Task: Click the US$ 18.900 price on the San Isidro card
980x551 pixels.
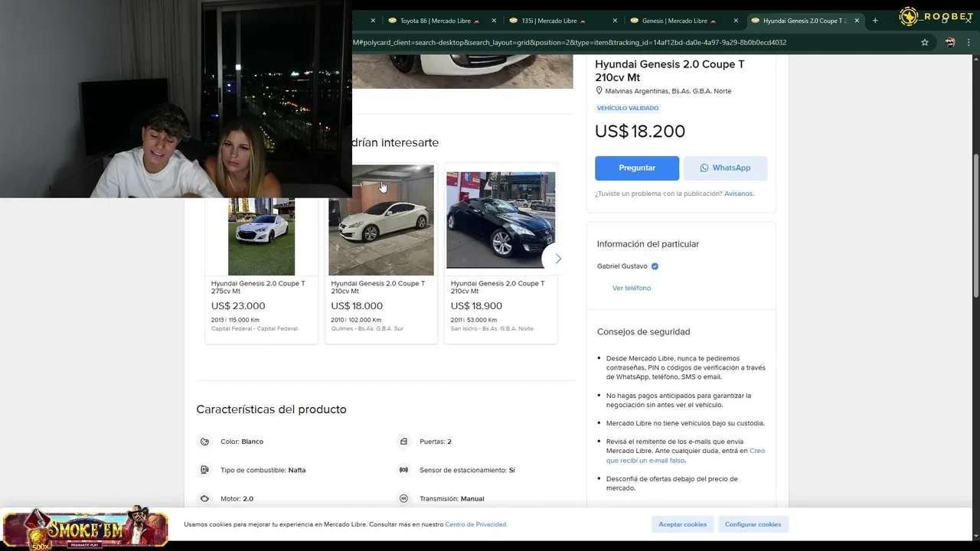Action: click(x=476, y=306)
